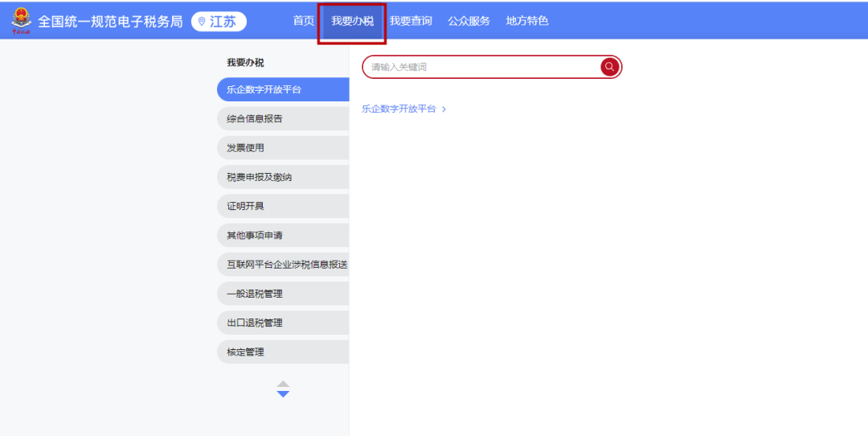Open the 公众服务 tab
The height and width of the screenshot is (436, 868).
click(x=469, y=21)
